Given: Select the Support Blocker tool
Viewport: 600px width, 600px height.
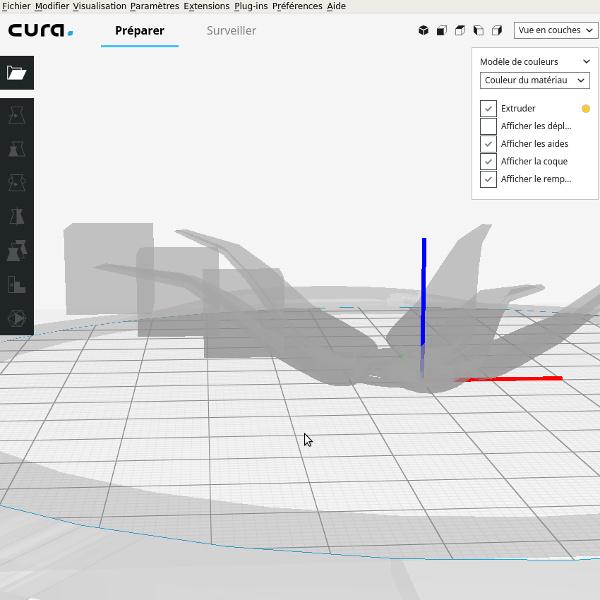Looking at the screenshot, I should pos(16,284).
